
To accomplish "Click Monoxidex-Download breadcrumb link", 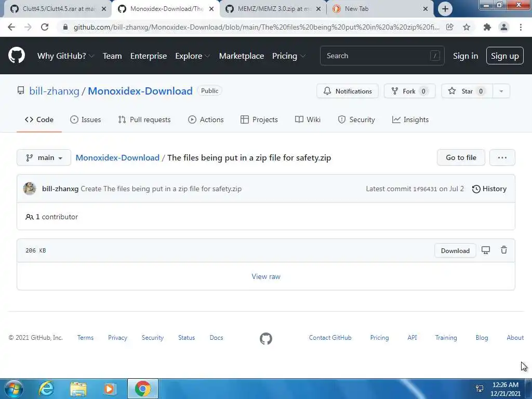I will point(117,158).
